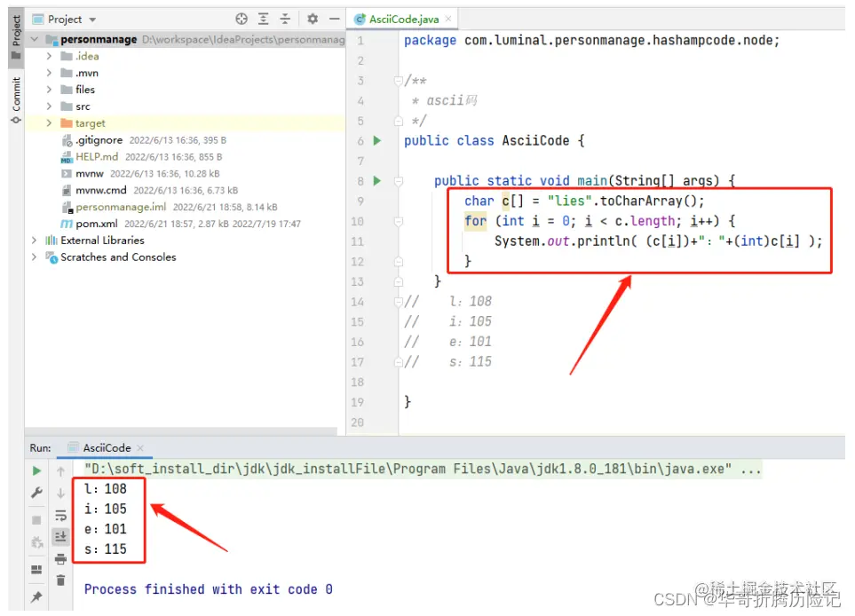This screenshot has width=855, height=616.
Task: Click the Down the stack trace arrow
Action: coord(60,493)
